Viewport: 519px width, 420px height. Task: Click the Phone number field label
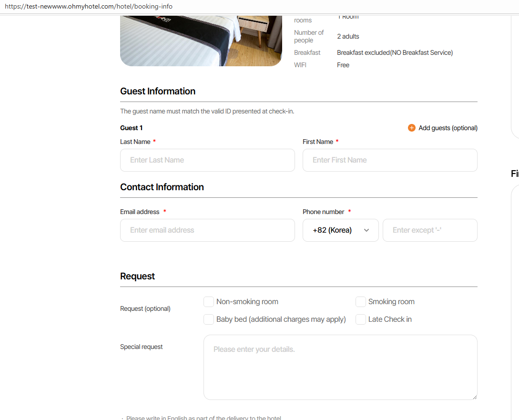click(x=323, y=212)
